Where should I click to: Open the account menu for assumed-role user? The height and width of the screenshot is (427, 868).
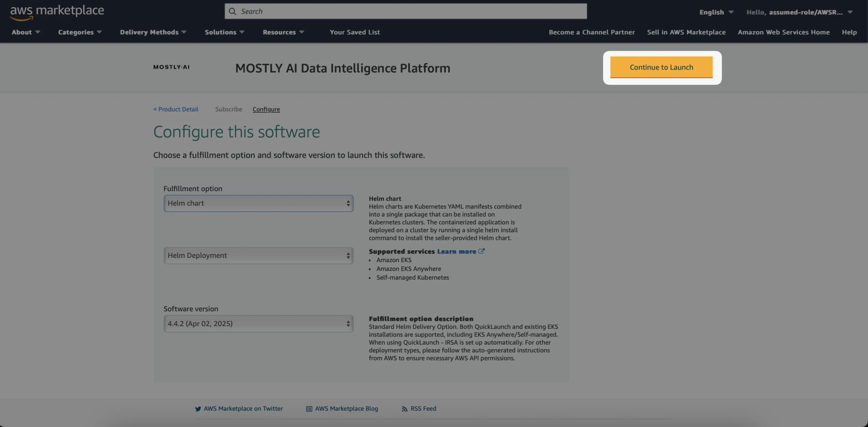click(x=799, y=12)
